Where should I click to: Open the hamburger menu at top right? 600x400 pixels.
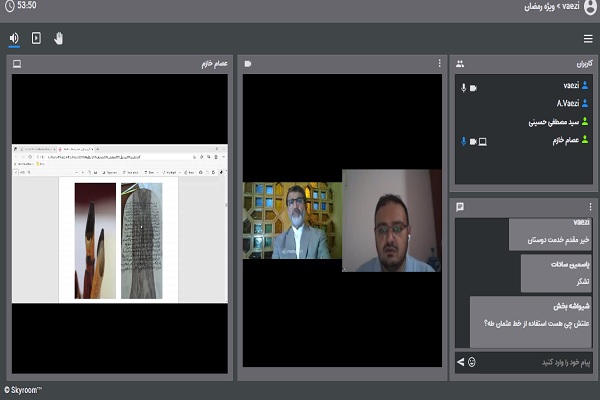(x=587, y=39)
